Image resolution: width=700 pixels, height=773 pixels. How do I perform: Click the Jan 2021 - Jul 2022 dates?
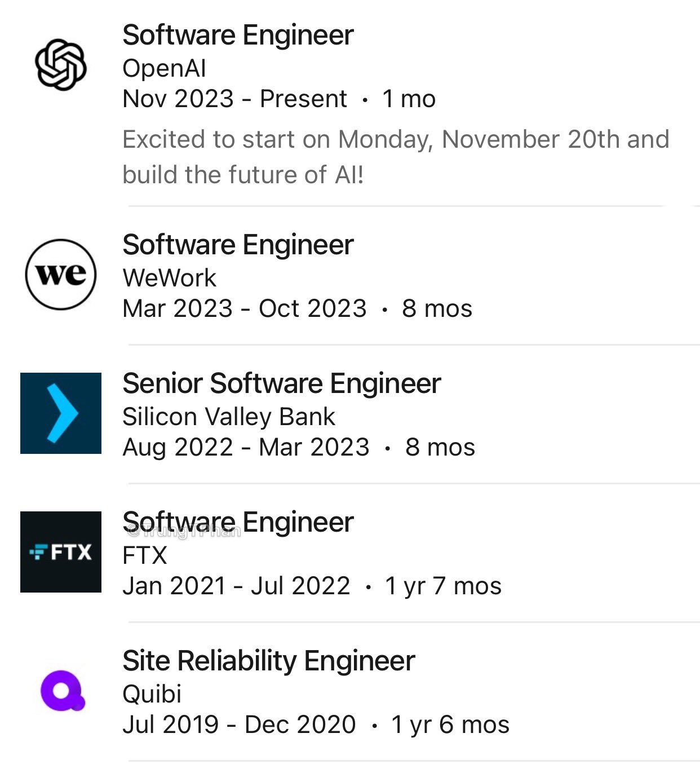tap(236, 586)
